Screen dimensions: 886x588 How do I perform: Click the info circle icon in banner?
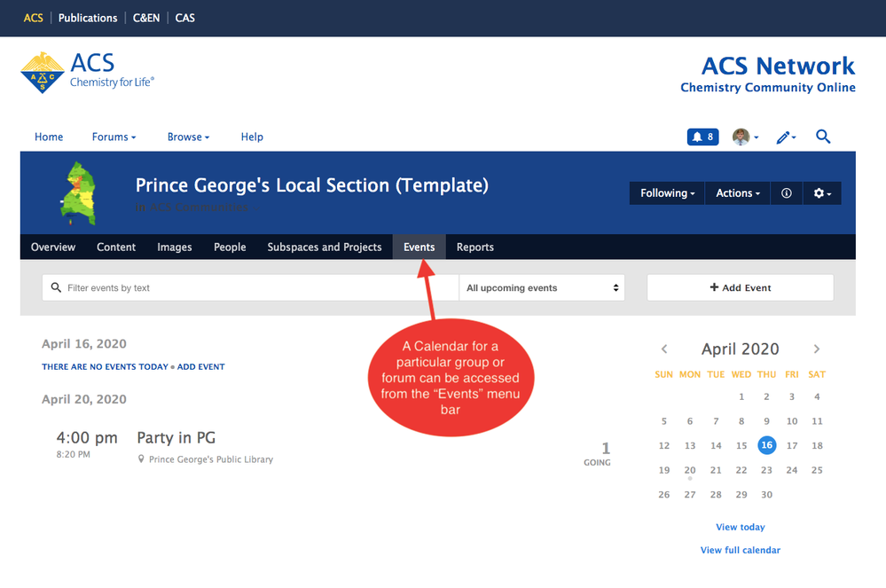(x=787, y=193)
